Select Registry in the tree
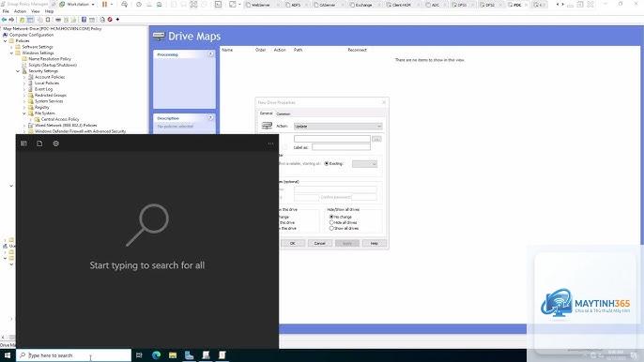Image resolution: width=644 pixels, height=362 pixels. click(x=42, y=107)
